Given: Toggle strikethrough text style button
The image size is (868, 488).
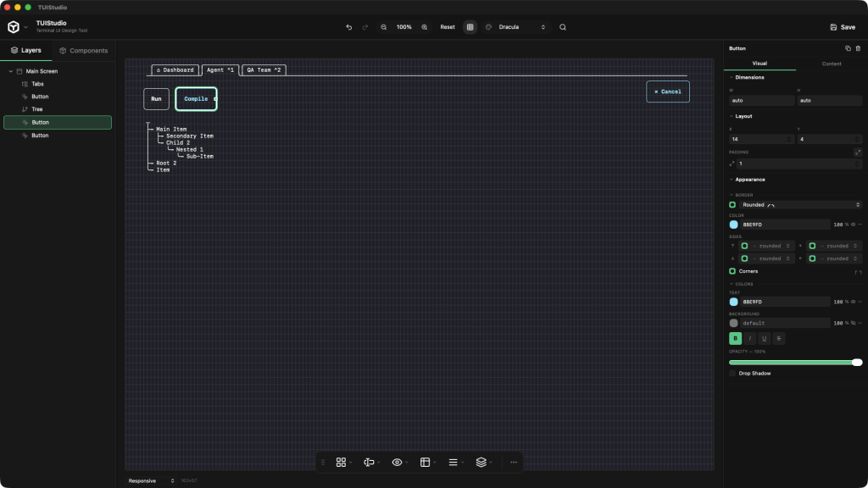Looking at the screenshot, I should [778, 339].
